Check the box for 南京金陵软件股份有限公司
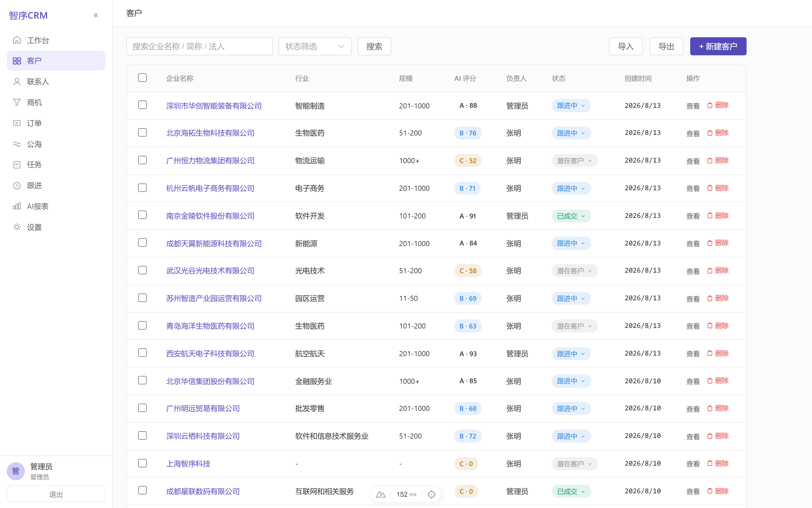Image resolution: width=812 pixels, height=508 pixels. 142,215
